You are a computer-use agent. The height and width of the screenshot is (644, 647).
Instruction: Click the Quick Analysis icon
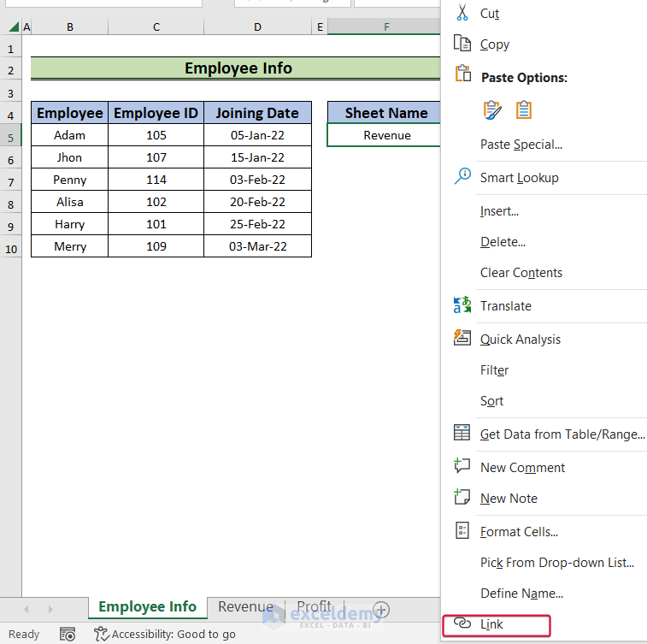pyautogui.click(x=462, y=338)
